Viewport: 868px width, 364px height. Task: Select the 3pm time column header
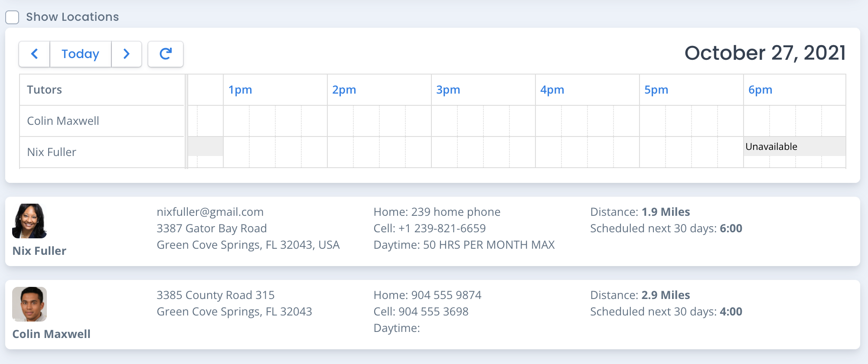point(448,90)
